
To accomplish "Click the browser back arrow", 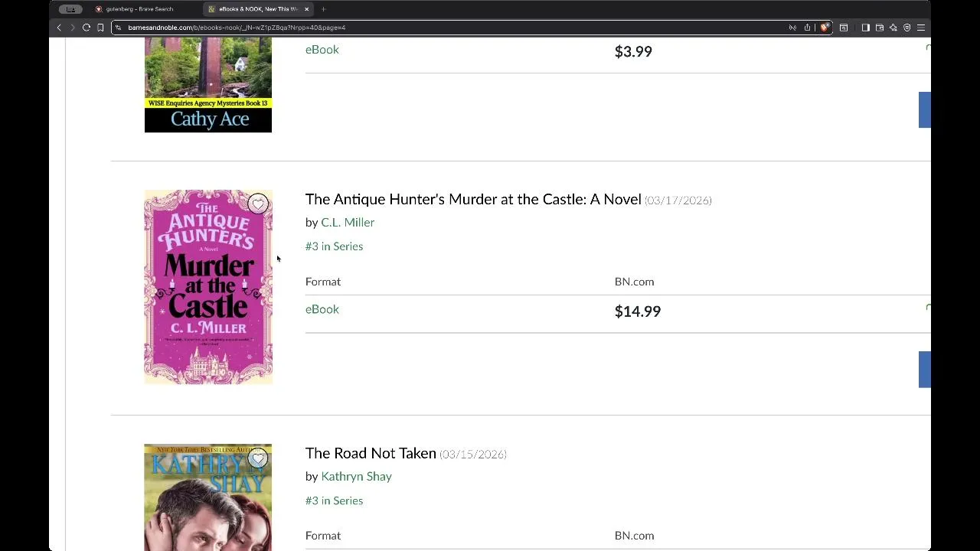I will point(59,28).
